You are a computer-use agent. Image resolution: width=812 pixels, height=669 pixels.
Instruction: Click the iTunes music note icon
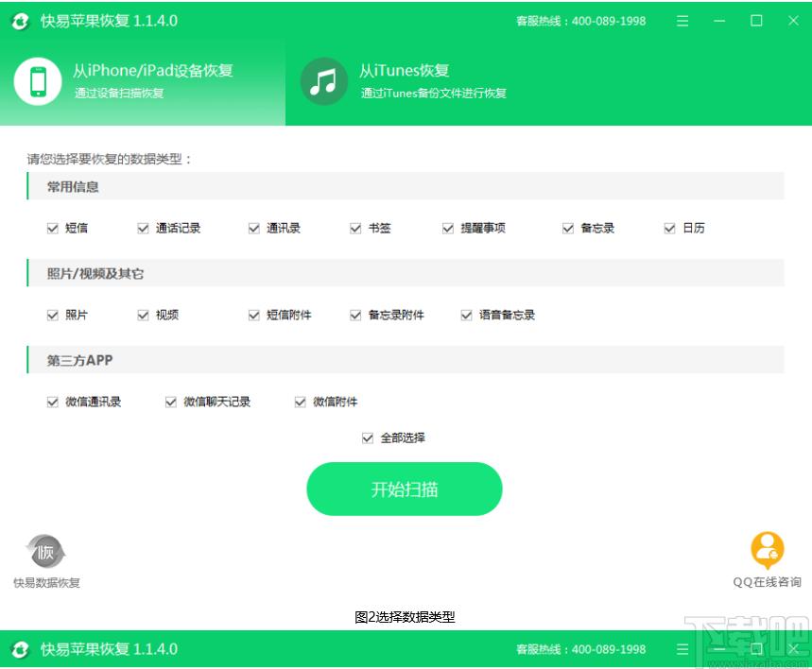(x=323, y=81)
